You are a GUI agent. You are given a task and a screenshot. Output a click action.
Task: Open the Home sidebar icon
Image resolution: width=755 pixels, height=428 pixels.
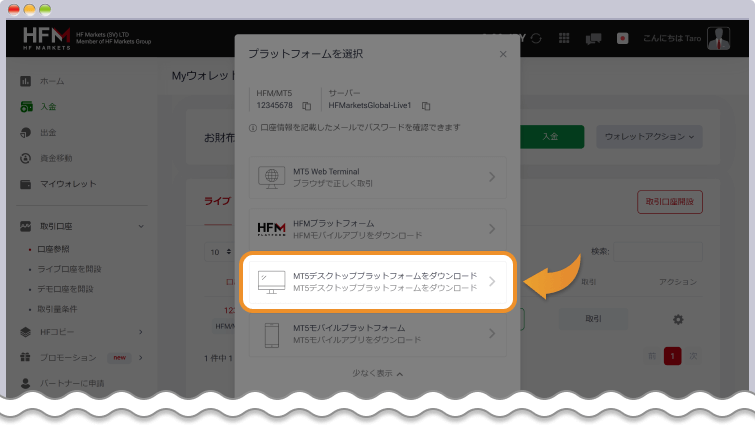26,81
